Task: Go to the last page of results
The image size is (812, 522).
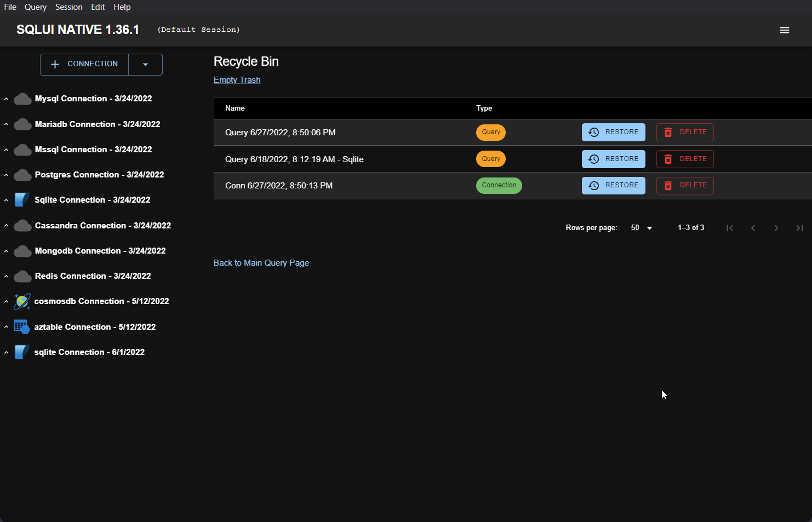Action: (x=799, y=228)
